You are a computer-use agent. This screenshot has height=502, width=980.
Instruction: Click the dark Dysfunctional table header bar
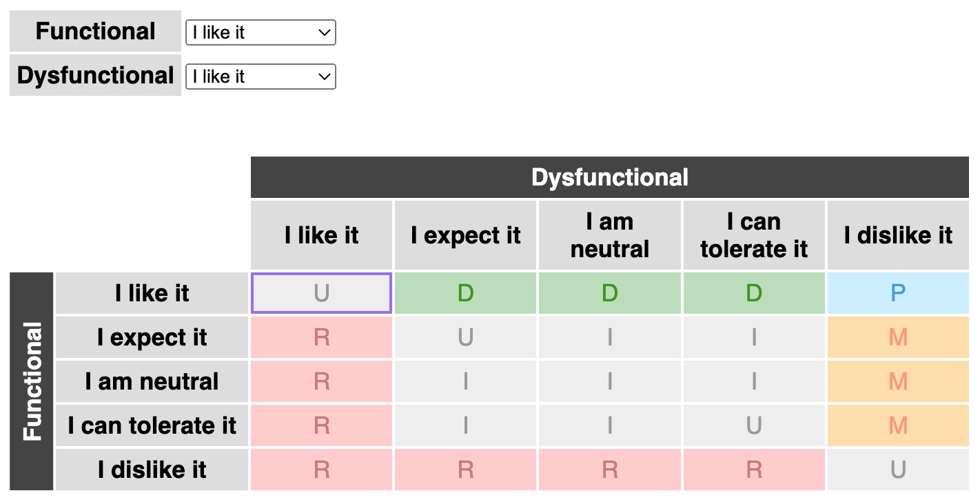(x=610, y=178)
